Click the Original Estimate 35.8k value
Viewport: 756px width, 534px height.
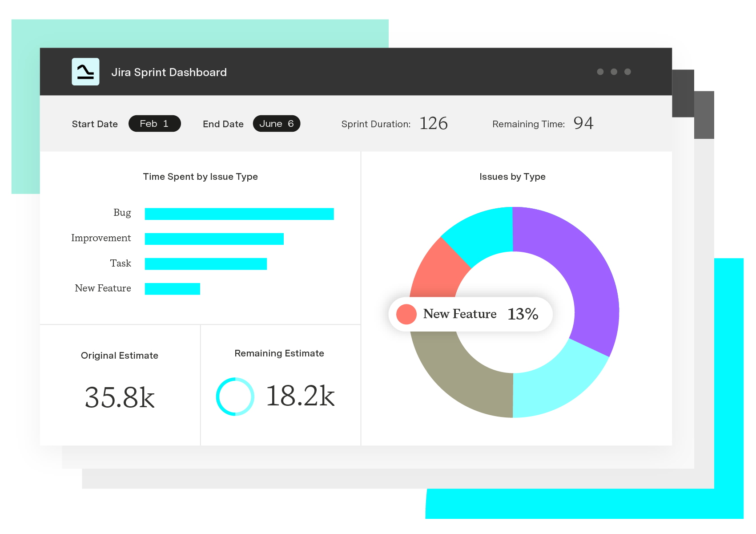pos(120,397)
